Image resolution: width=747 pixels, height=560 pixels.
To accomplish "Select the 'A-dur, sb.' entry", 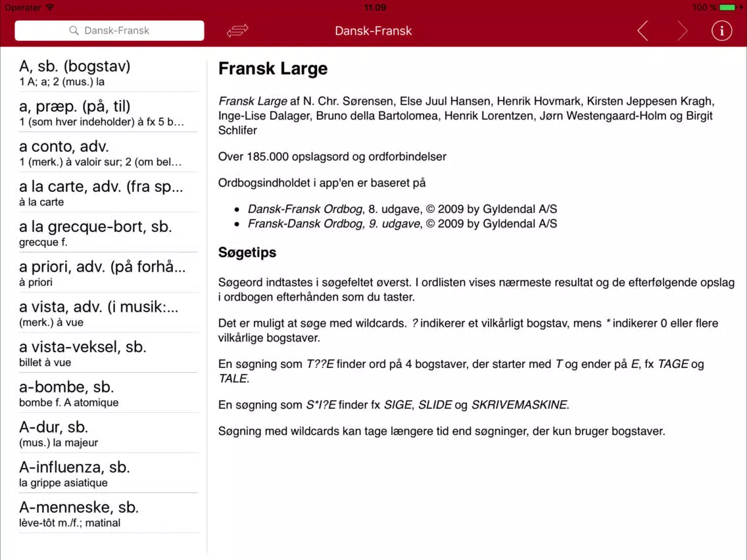I will (x=108, y=433).
